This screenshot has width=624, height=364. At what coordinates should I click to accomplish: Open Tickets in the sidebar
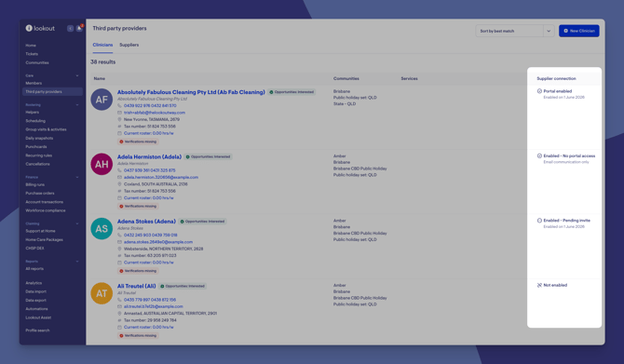click(x=32, y=54)
